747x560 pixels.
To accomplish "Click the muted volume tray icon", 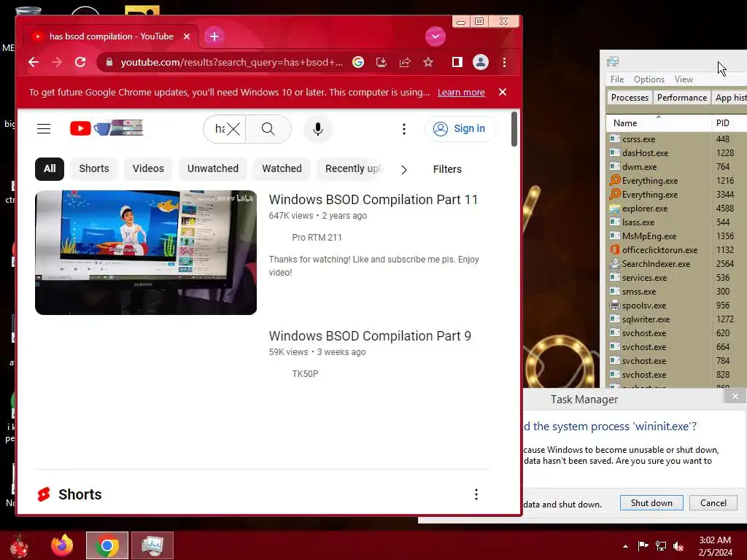I will click(678, 545).
